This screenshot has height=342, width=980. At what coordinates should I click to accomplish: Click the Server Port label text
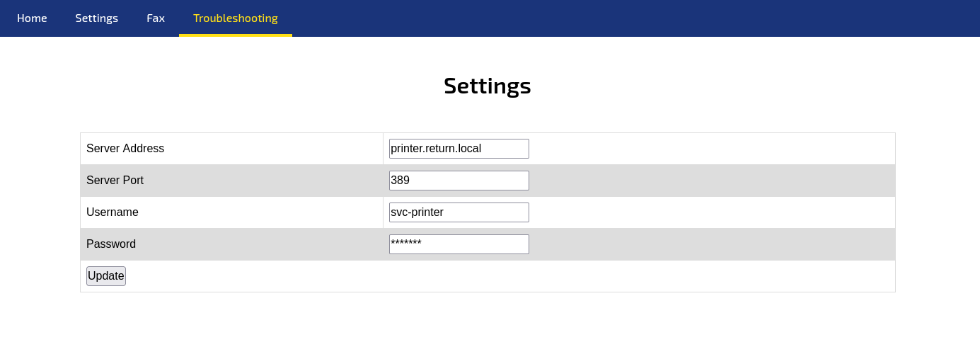coord(115,181)
